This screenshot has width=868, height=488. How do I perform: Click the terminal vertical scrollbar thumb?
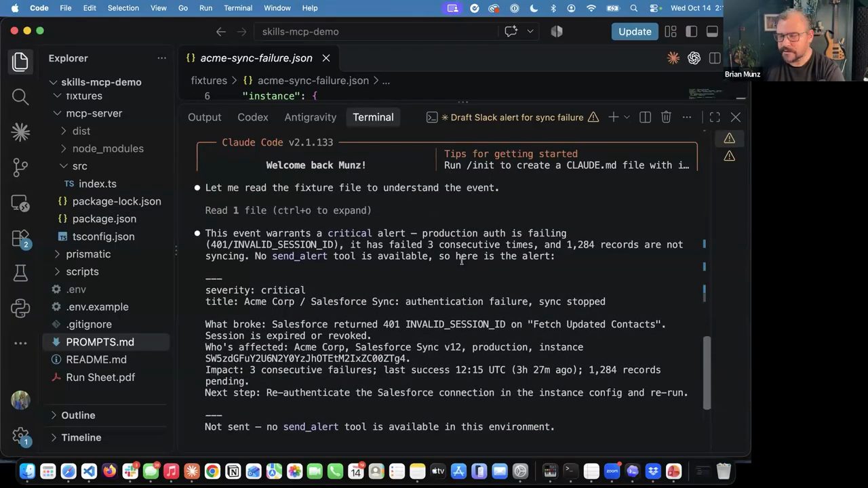(707, 373)
